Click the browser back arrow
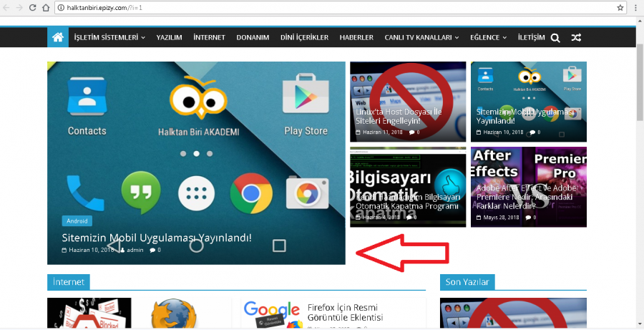Viewport: 644px width, 330px height. 6,7
